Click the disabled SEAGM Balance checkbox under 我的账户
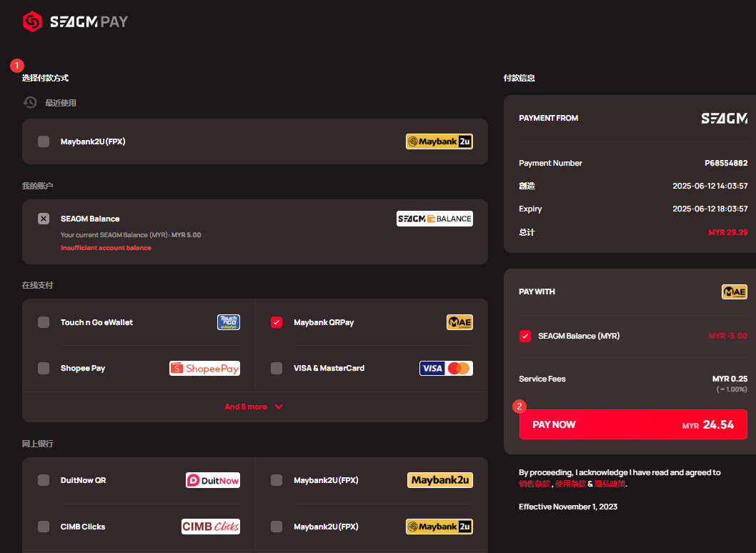Image resolution: width=756 pixels, height=553 pixels. (44, 219)
